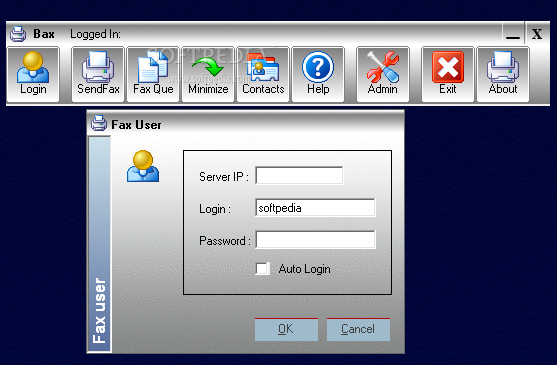
Task: Focus the Password input field
Action: click(x=315, y=240)
